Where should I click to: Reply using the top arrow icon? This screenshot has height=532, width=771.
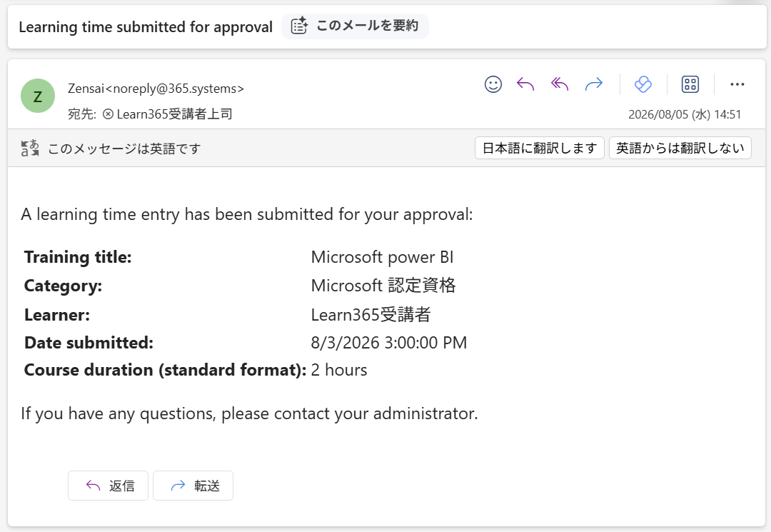coord(525,84)
